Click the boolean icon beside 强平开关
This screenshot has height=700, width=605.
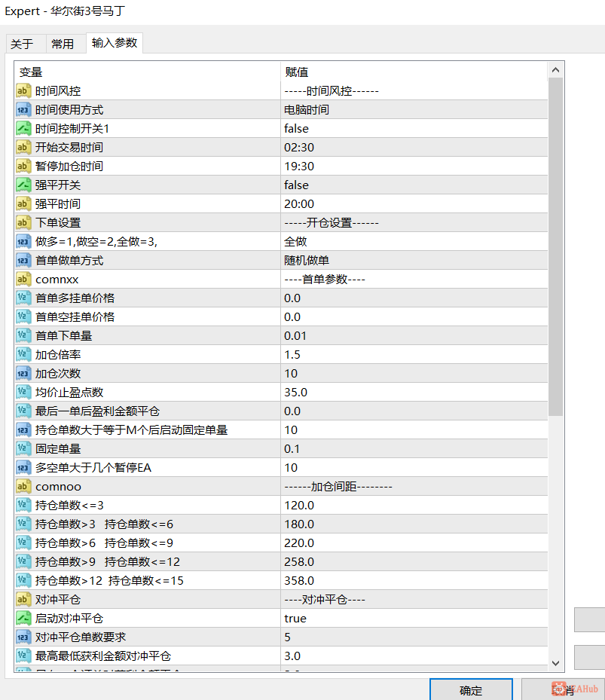click(x=23, y=185)
